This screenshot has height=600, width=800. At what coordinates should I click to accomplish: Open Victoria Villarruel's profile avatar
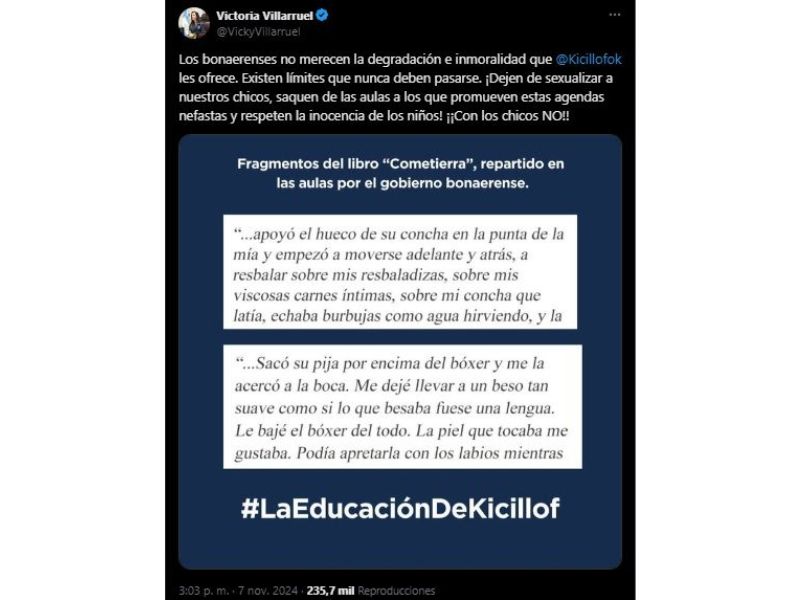[193, 23]
